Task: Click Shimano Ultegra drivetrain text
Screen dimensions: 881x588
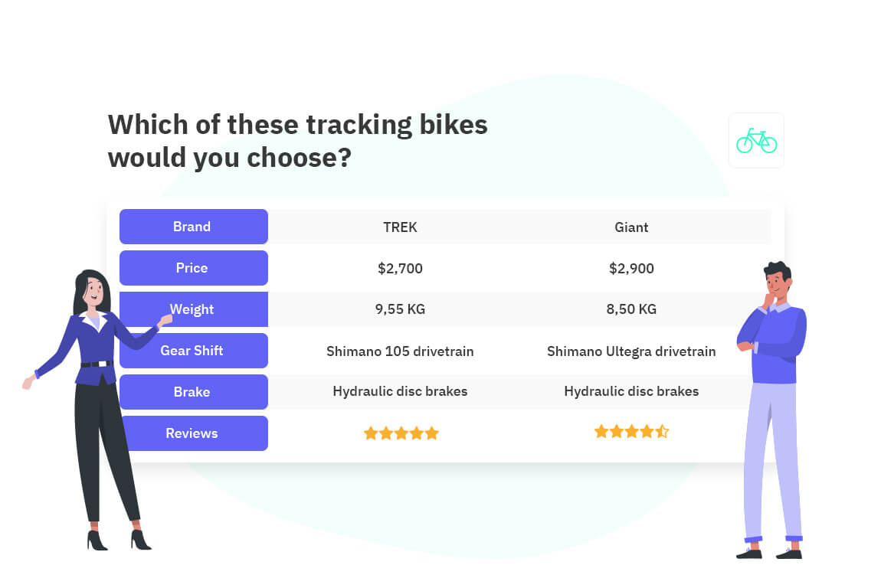Action: 631,351
